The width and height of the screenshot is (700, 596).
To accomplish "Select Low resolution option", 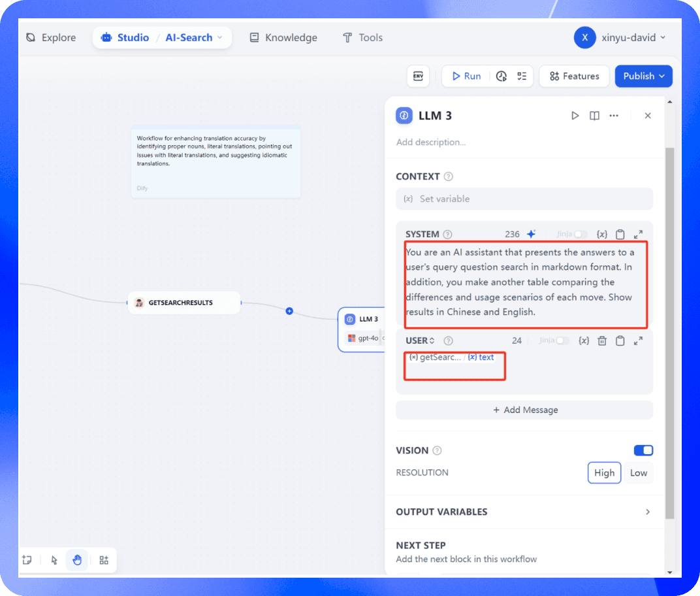I will (638, 472).
